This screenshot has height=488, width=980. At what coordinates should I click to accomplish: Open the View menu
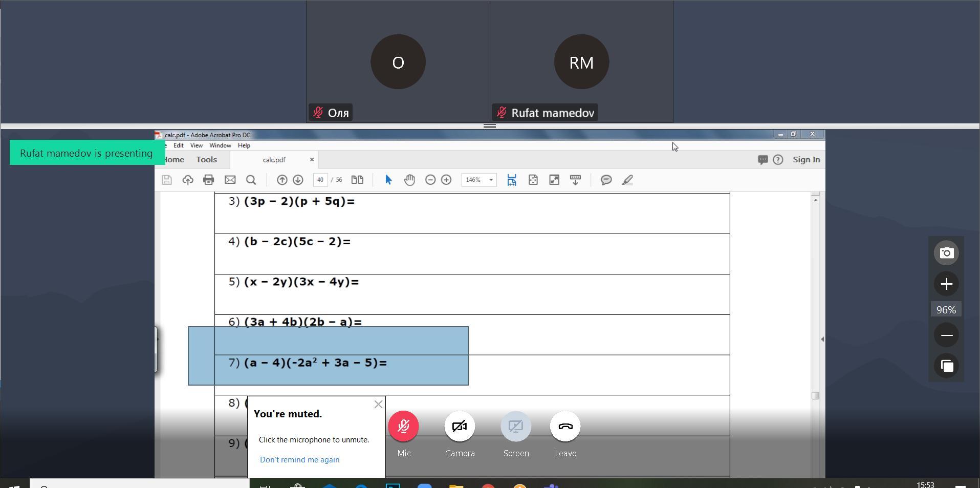(x=197, y=145)
